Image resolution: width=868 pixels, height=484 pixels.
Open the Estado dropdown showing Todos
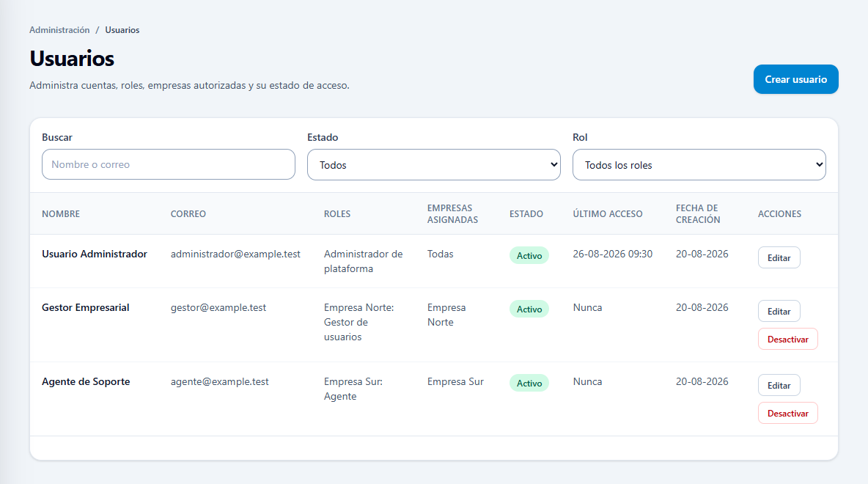(x=433, y=164)
